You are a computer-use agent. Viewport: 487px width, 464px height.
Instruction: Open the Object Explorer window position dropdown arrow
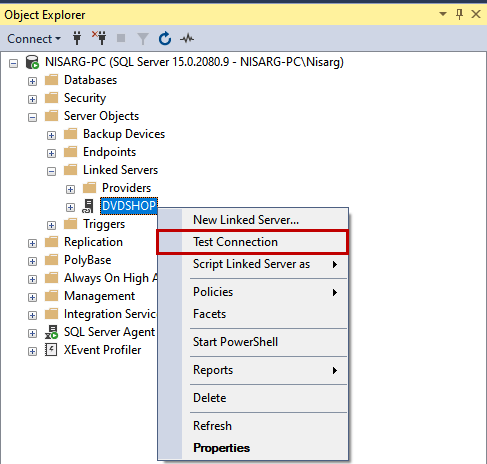(x=443, y=14)
